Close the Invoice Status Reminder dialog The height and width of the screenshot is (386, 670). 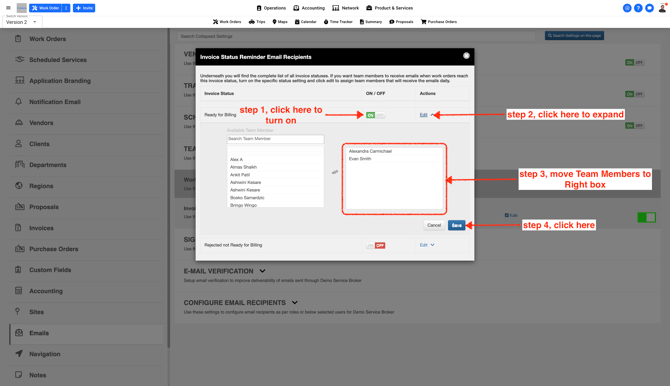(x=466, y=56)
